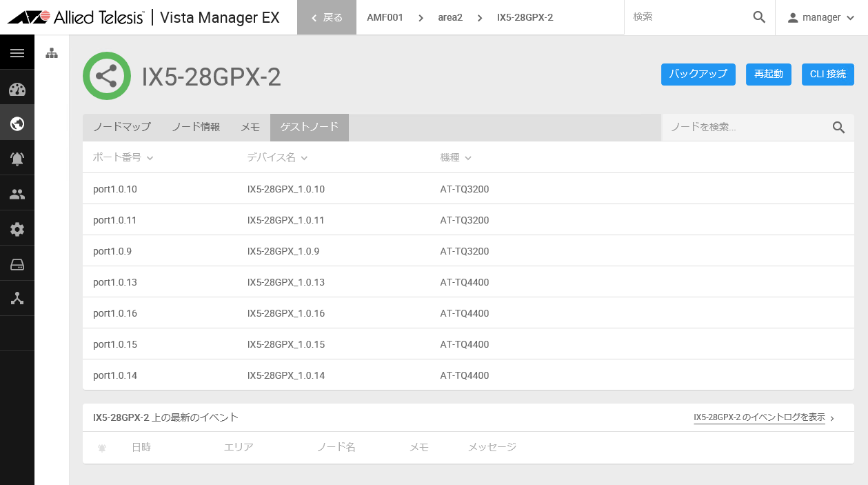868x485 pixels.
Task: Sort by 機種 column
Action: pyautogui.click(x=456, y=157)
